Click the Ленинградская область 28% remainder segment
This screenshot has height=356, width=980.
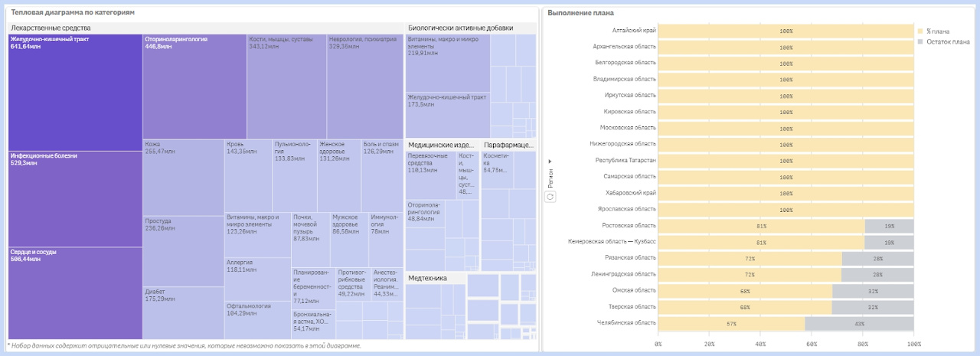(x=878, y=274)
